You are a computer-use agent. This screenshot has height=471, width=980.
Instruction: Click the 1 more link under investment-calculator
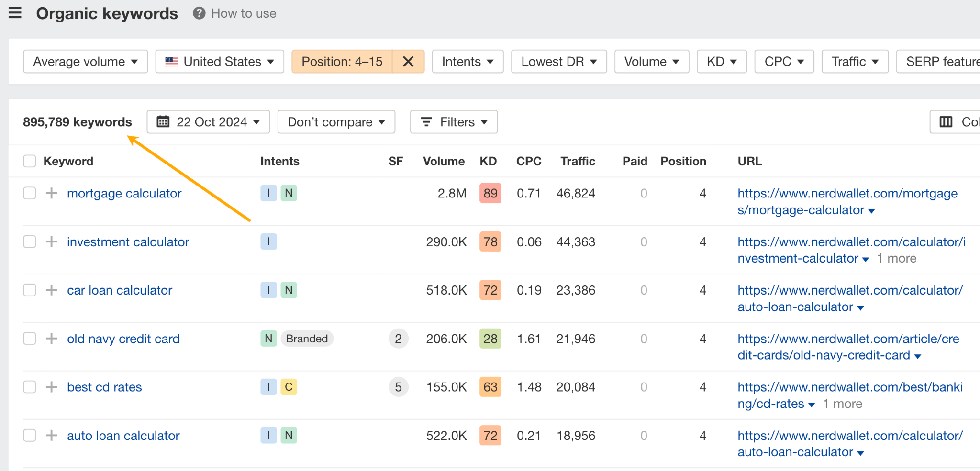[896, 258]
